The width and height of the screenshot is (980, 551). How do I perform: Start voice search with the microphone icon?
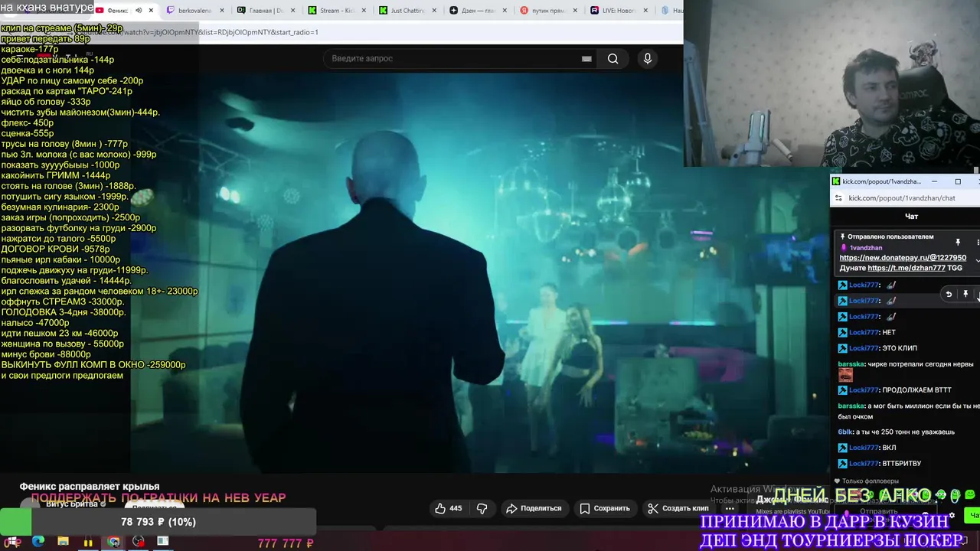coord(648,58)
